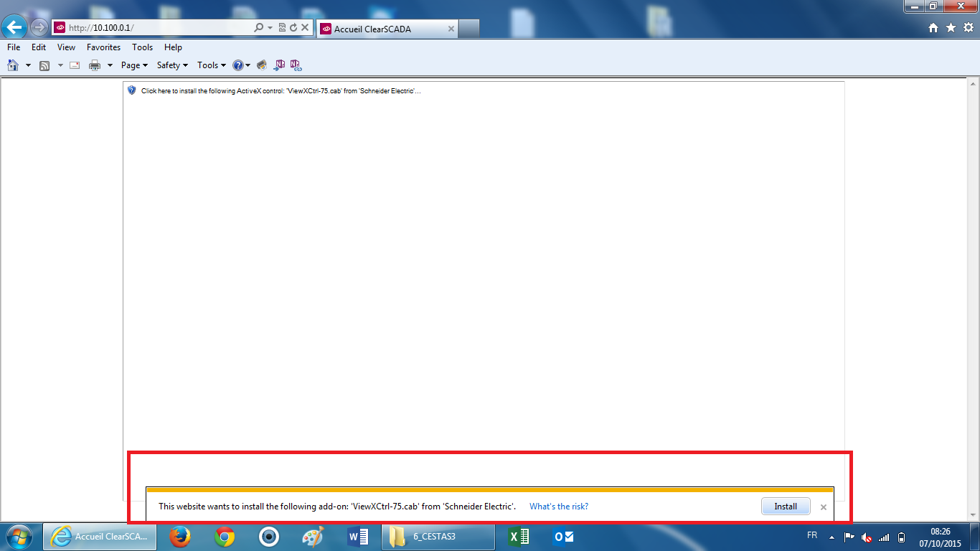Expand the Safety dropdown in the command bar

click(x=172, y=65)
